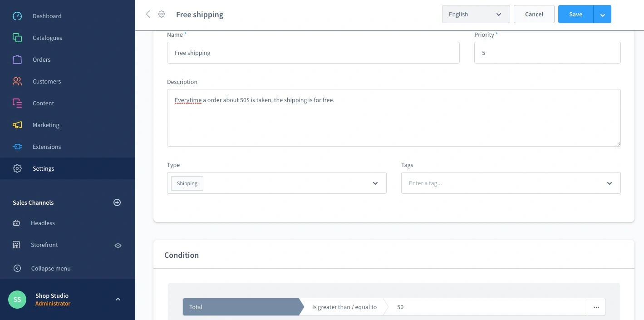Add a new sales channel plus icon
The height and width of the screenshot is (320, 644).
(x=117, y=202)
